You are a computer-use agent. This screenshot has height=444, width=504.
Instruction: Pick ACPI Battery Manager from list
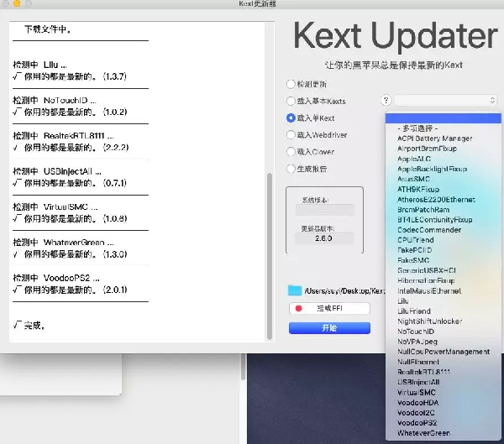pyautogui.click(x=434, y=138)
